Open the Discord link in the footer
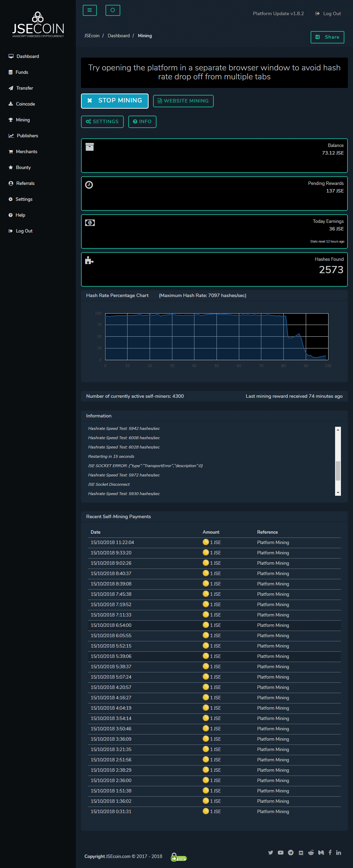The image size is (353, 868). (301, 852)
